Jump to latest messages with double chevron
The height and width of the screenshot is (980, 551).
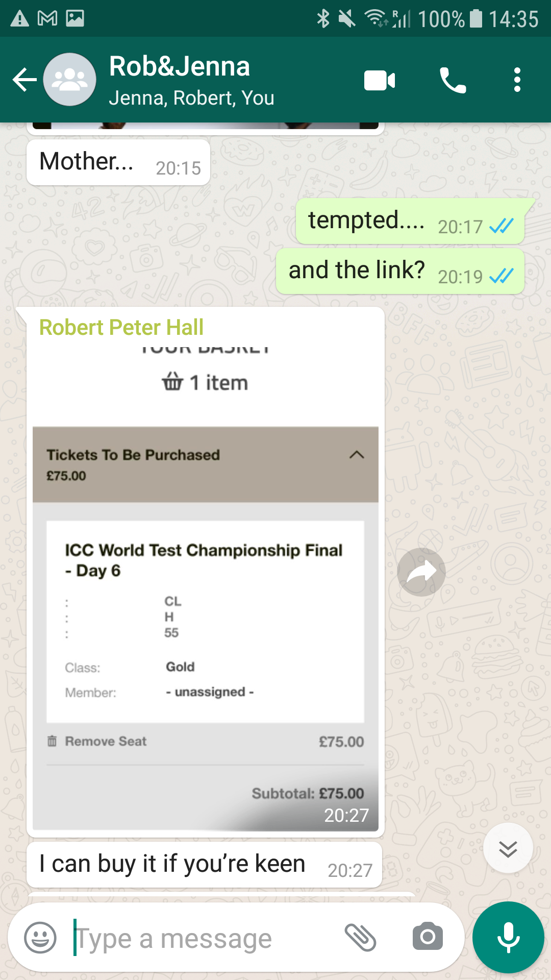pos(508,848)
